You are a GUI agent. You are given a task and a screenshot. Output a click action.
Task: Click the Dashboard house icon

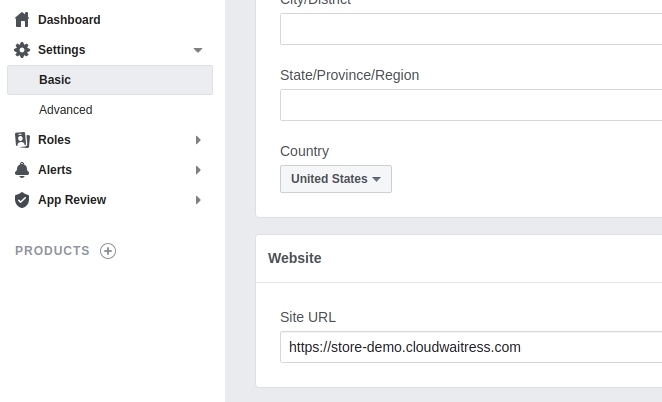(x=22, y=20)
